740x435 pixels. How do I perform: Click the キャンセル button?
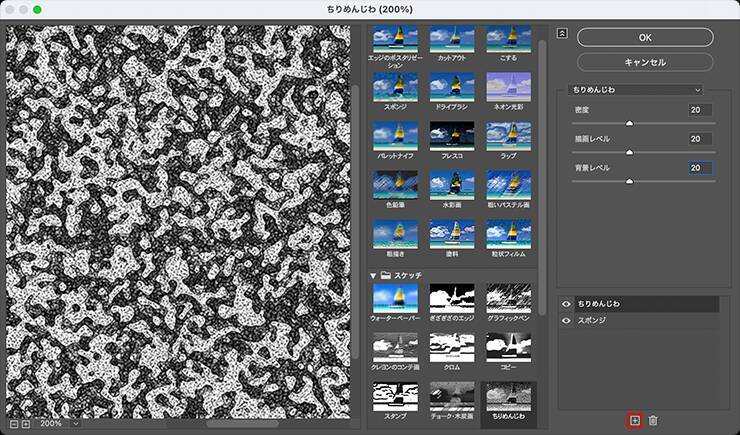644,62
